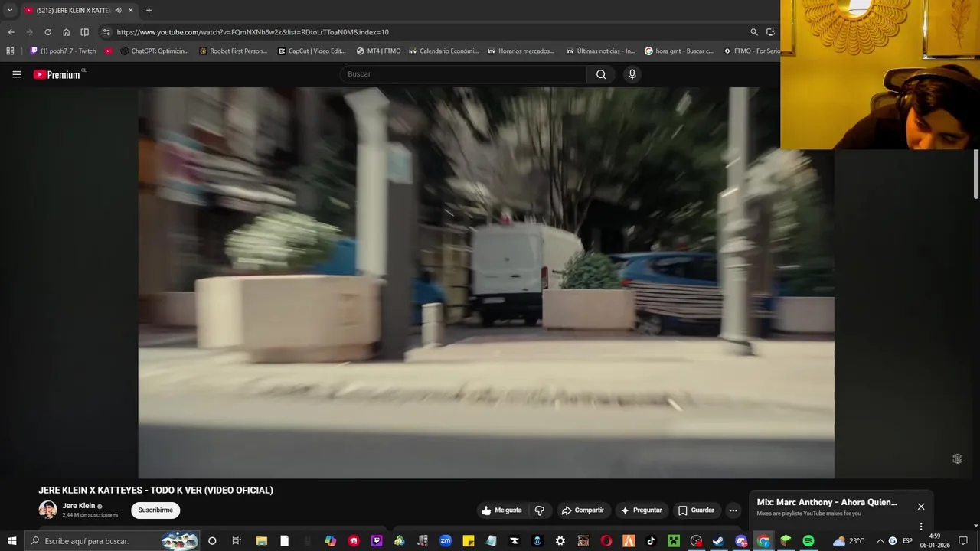Image resolution: width=980 pixels, height=551 pixels.
Task: Open Sticky Notes yellow taskbar icon
Action: tap(469, 541)
